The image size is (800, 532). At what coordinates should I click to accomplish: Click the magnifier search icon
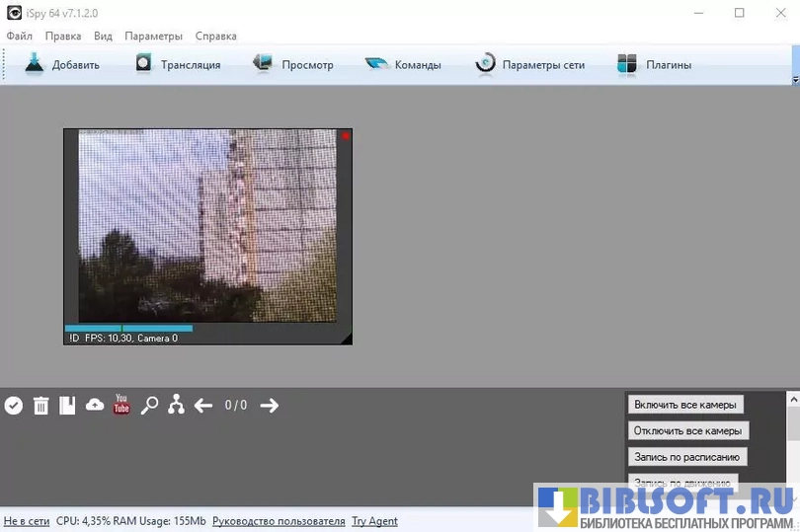tap(149, 405)
